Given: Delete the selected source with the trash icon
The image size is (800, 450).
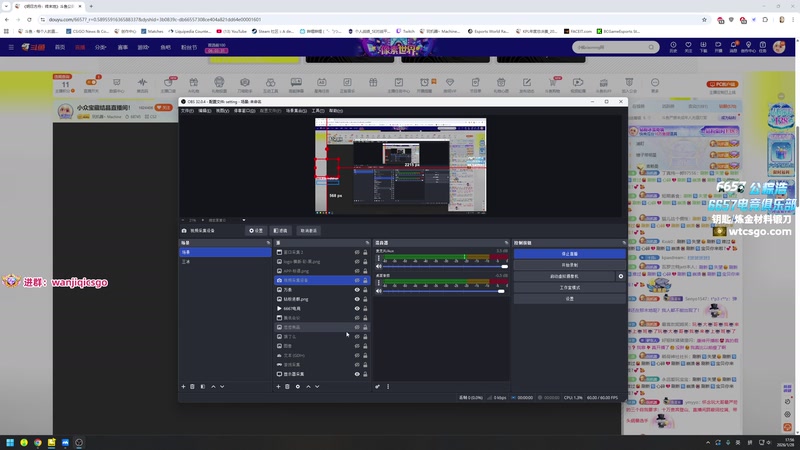Looking at the screenshot, I should pyautogui.click(x=287, y=387).
